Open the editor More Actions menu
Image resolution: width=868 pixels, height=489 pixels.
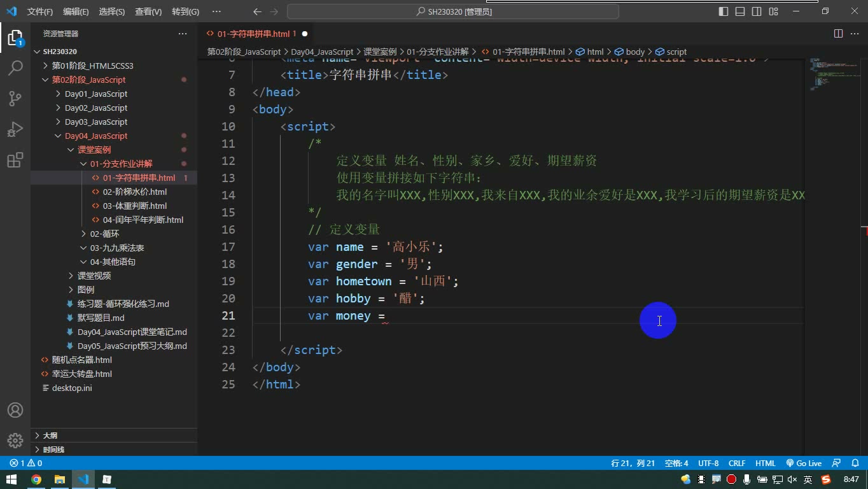pyautogui.click(x=855, y=34)
